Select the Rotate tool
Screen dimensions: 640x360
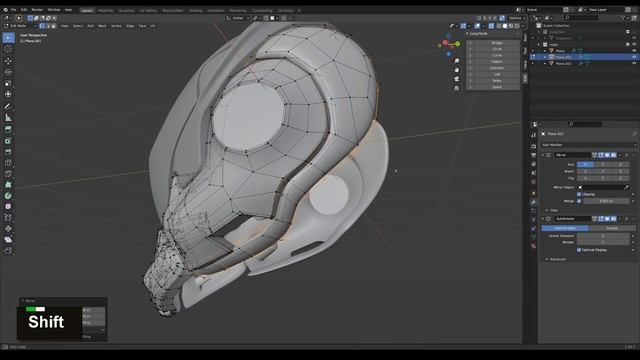point(8,72)
